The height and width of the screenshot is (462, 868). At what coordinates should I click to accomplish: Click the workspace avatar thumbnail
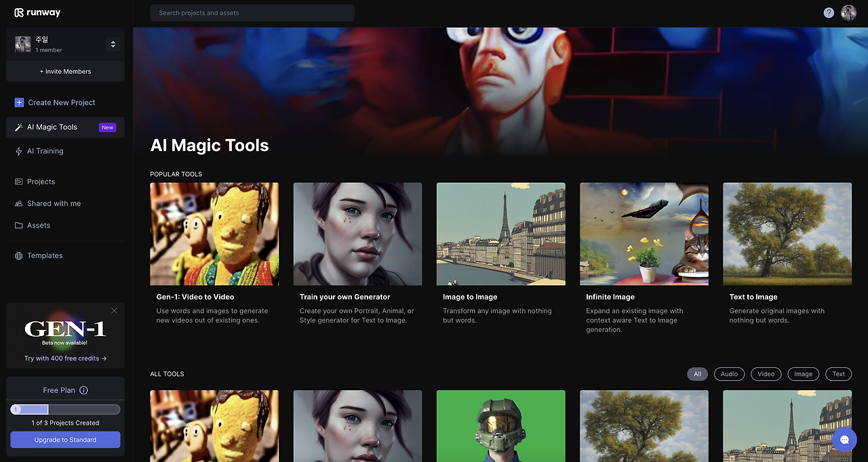click(x=23, y=44)
